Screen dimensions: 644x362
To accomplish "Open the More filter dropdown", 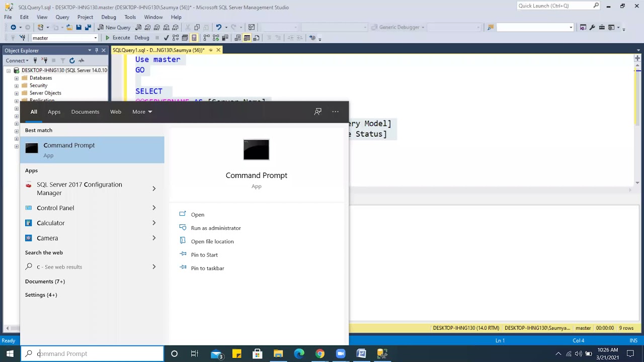I will click(x=142, y=112).
